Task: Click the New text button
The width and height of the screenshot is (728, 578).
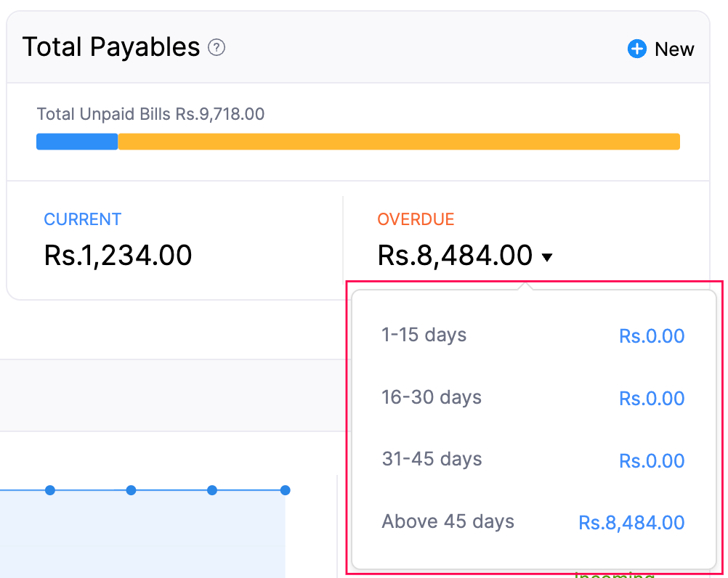Action: (x=674, y=49)
